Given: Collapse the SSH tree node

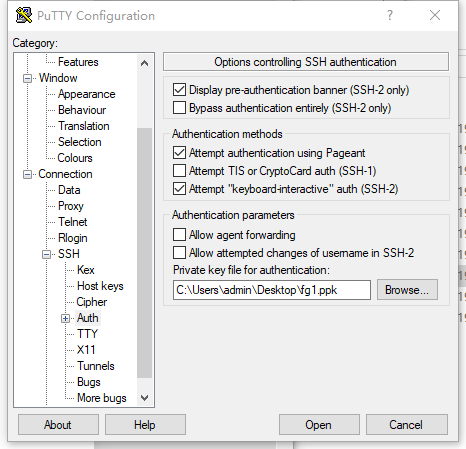Looking at the screenshot, I should [x=46, y=255].
